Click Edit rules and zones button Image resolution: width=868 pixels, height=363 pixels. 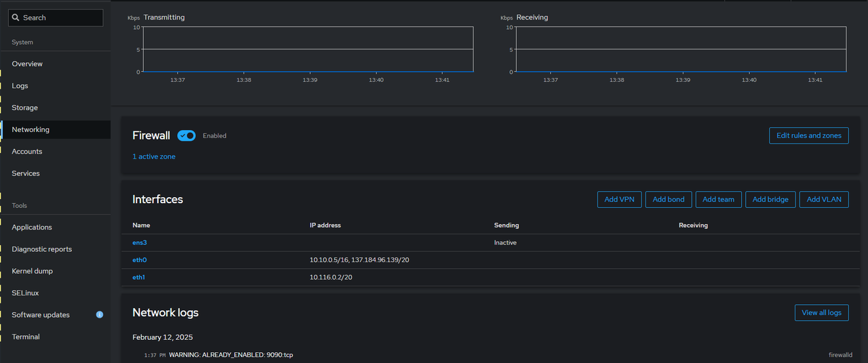click(808, 135)
